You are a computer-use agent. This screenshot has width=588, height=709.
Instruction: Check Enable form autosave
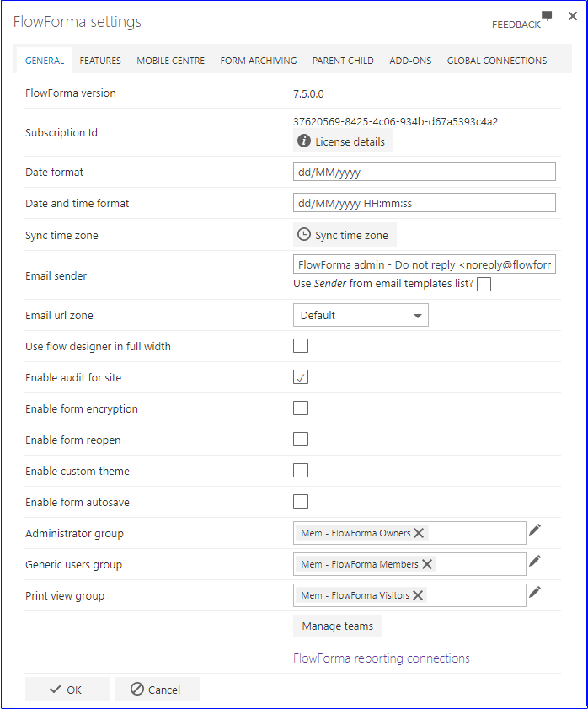[x=301, y=502]
